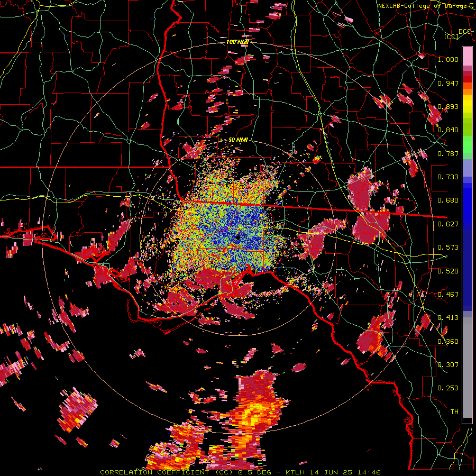Click the 0.787 color scale label

(x=448, y=153)
